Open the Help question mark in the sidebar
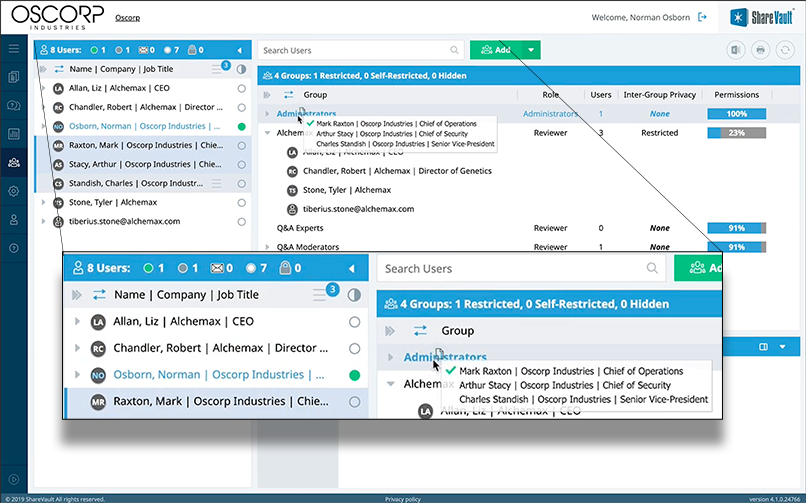 (14, 248)
